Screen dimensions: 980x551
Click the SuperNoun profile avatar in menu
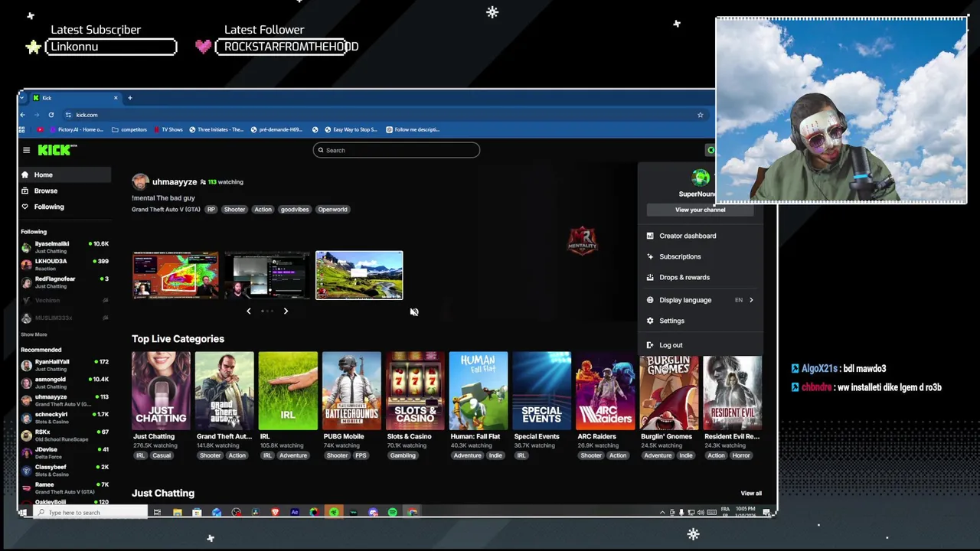click(x=701, y=178)
